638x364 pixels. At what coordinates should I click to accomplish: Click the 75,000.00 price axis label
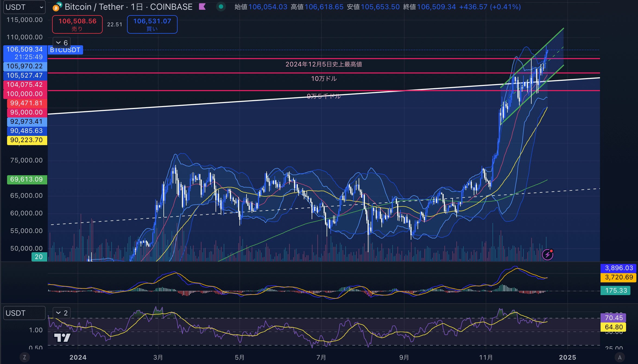click(x=26, y=160)
